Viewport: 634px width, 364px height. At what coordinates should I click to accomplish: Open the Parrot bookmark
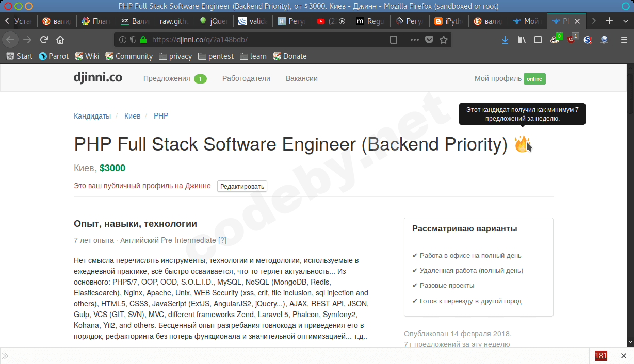tap(54, 56)
